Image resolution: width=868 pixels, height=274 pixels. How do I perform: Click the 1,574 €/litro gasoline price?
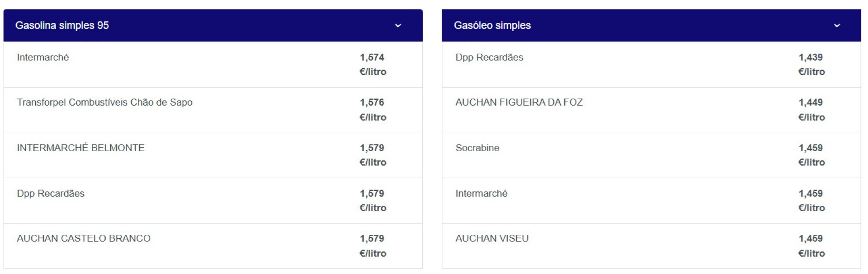coord(373,64)
